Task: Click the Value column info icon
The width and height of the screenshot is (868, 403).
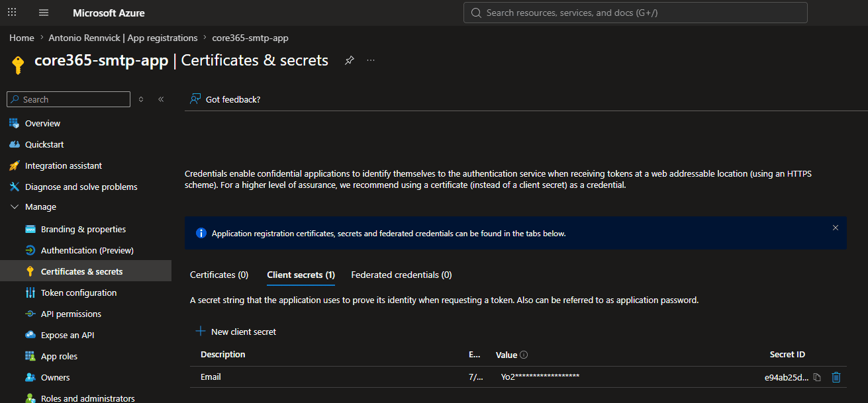Action: [x=524, y=355]
